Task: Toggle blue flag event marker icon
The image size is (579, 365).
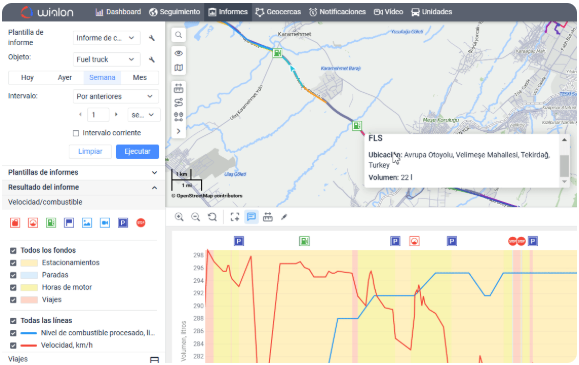Action: (69, 223)
